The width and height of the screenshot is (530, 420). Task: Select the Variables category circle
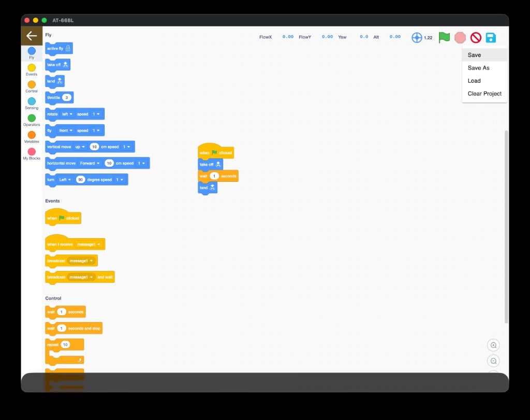click(x=32, y=135)
